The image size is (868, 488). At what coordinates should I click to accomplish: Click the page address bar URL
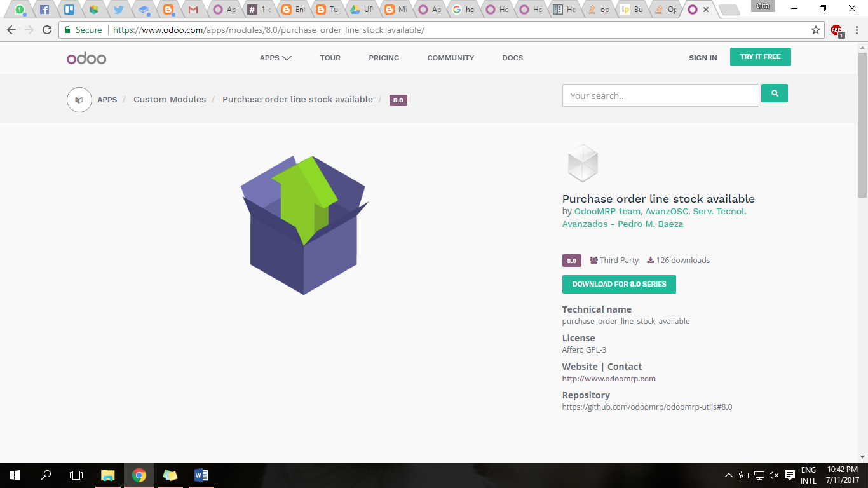[x=269, y=30]
